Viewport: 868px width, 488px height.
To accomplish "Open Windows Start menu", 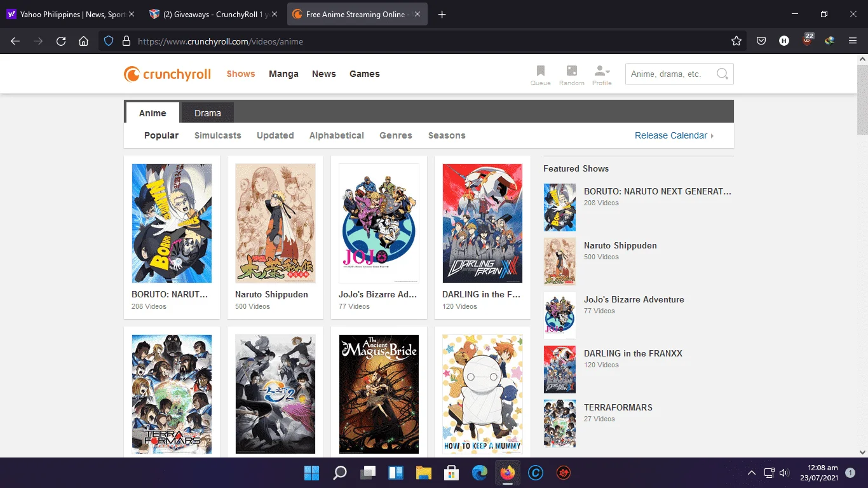I will pyautogui.click(x=311, y=473).
